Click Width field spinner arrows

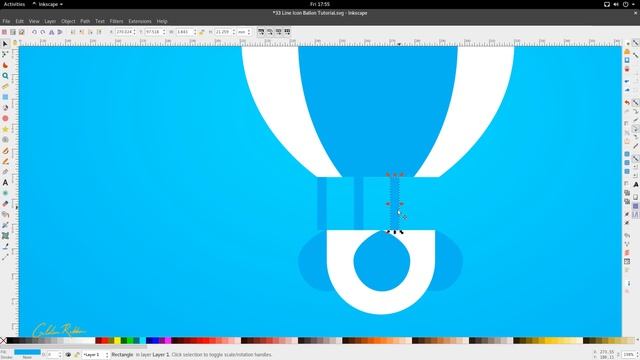click(195, 32)
